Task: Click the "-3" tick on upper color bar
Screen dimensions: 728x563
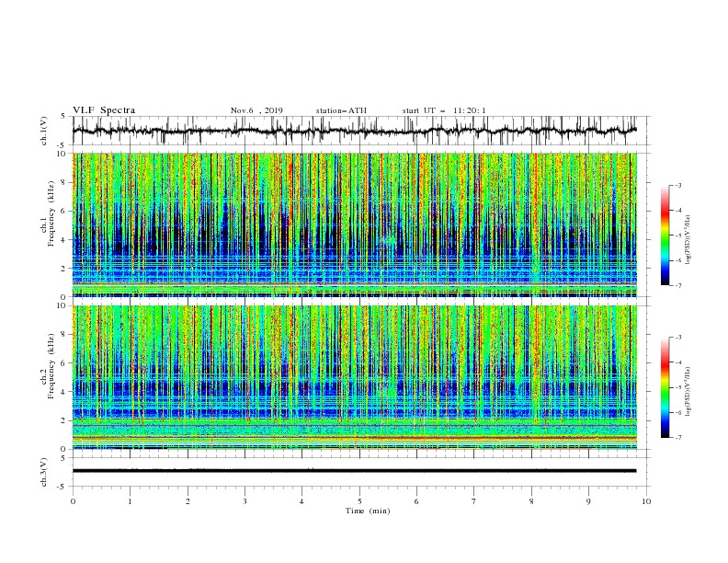Action: (x=678, y=185)
